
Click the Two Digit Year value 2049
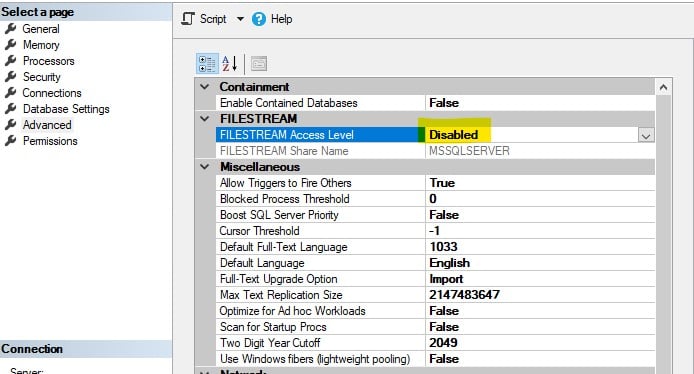[x=443, y=343]
